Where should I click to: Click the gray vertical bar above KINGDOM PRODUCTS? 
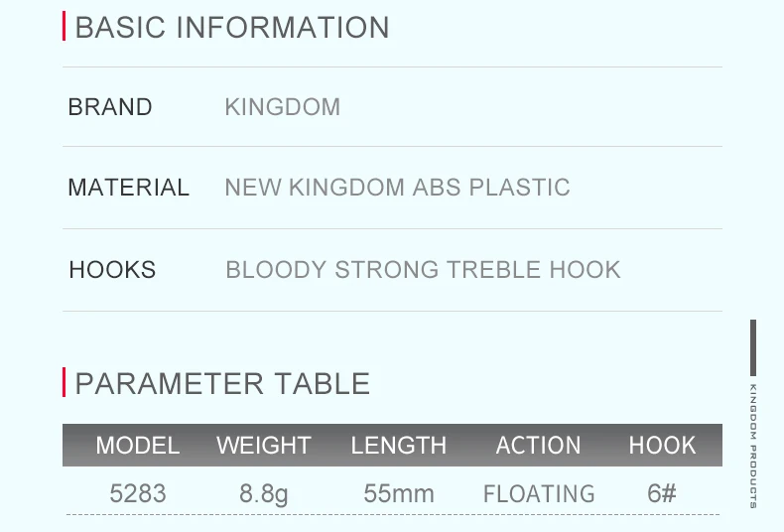pyautogui.click(x=753, y=347)
